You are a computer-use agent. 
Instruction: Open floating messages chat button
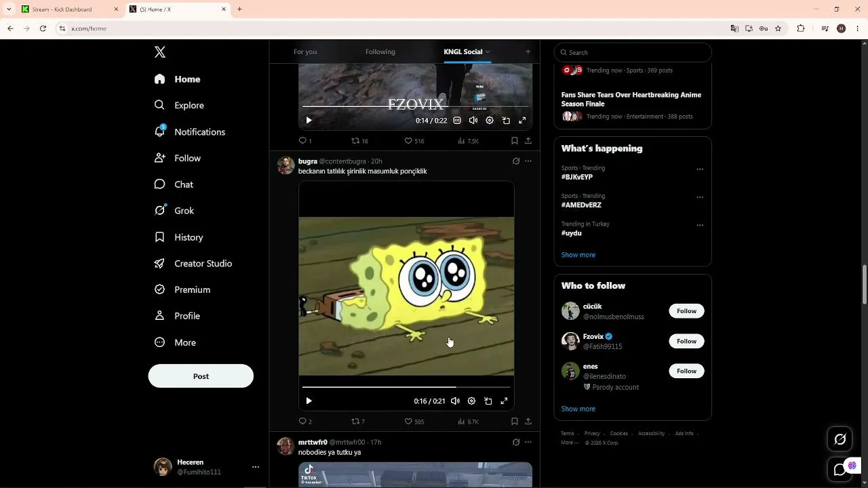(x=840, y=469)
